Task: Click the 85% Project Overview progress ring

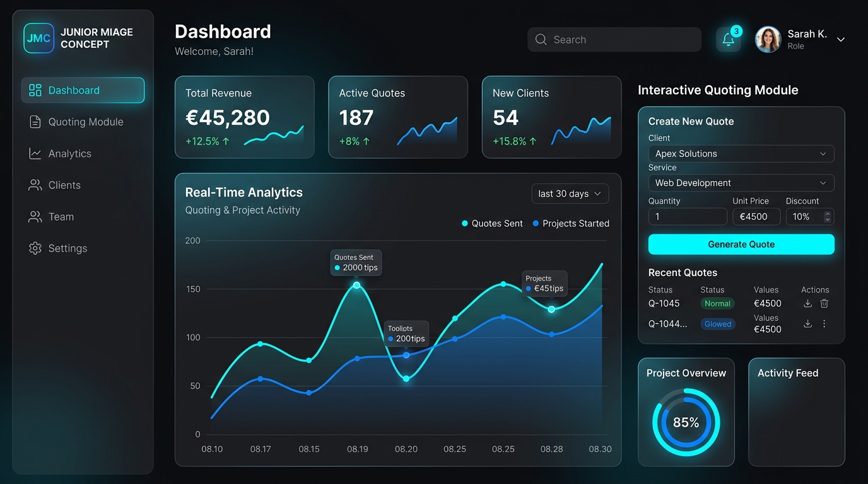Action: [686, 422]
